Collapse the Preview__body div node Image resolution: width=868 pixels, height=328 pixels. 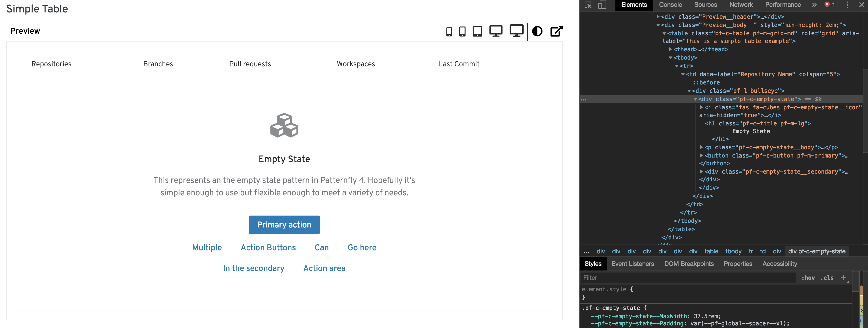pyautogui.click(x=658, y=25)
